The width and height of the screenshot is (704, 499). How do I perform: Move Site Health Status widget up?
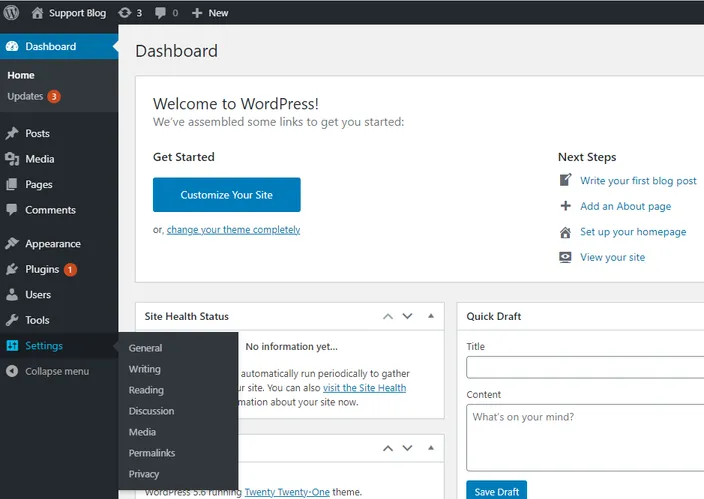[x=388, y=317]
